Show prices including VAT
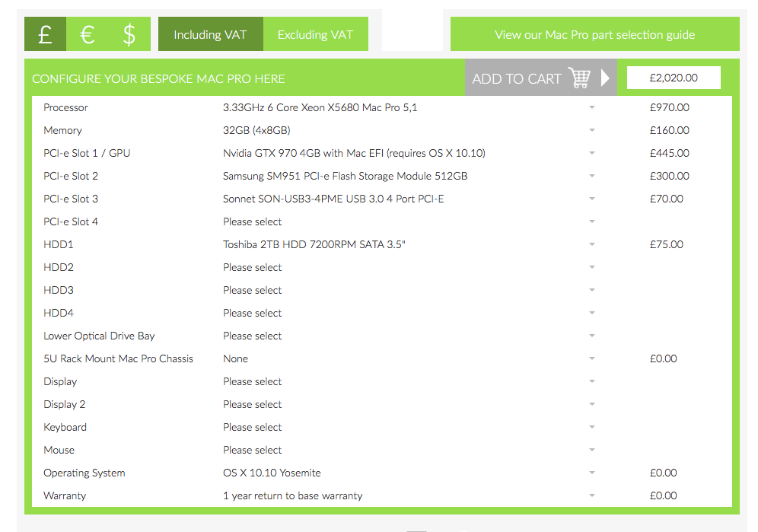 (x=210, y=33)
